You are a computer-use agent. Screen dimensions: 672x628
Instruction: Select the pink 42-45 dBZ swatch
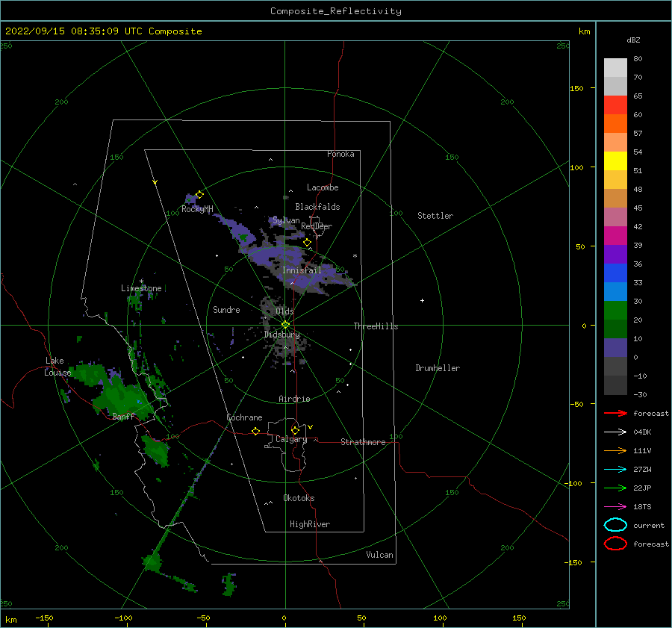point(615,217)
